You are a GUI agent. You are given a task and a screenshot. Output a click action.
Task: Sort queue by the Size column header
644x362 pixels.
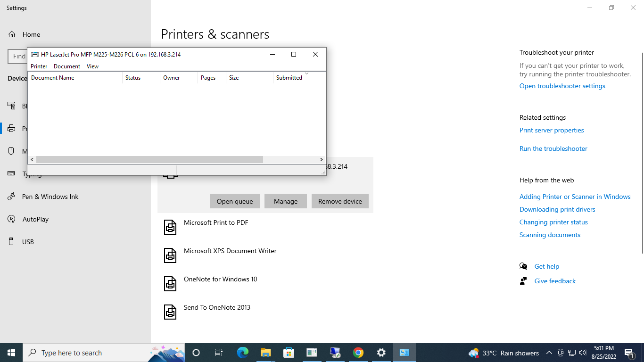tap(249, 78)
